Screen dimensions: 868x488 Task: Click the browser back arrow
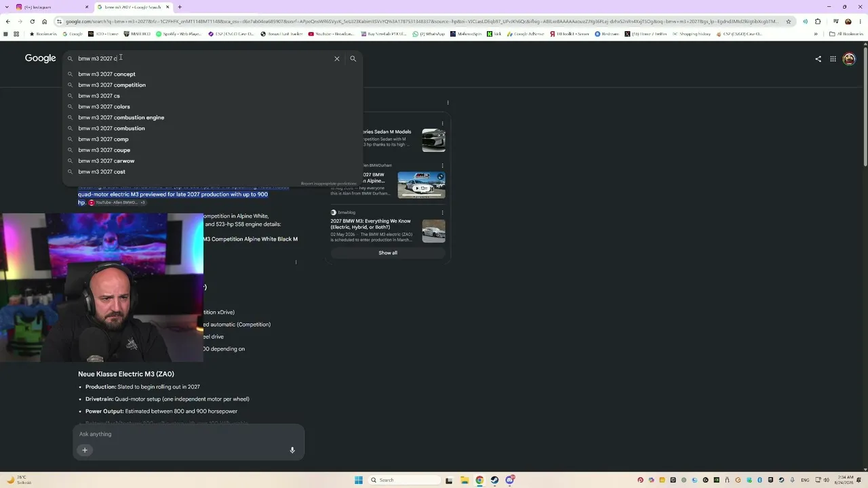pos(7,21)
